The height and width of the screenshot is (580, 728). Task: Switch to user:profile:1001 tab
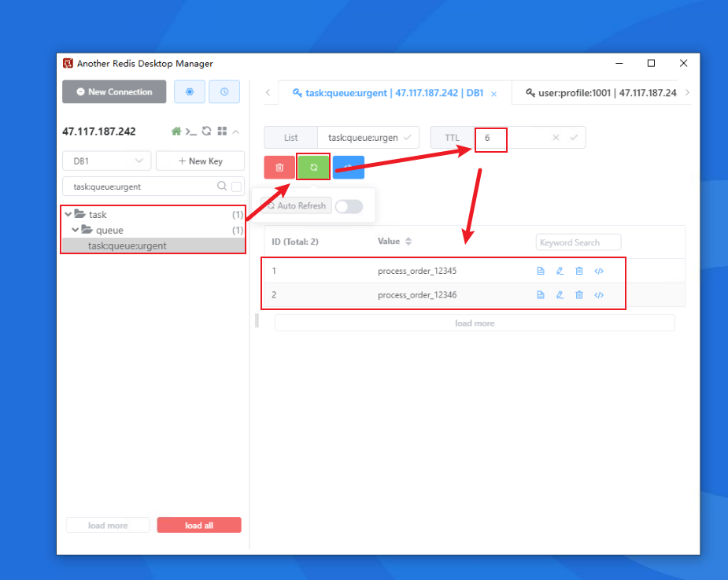click(601, 93)
